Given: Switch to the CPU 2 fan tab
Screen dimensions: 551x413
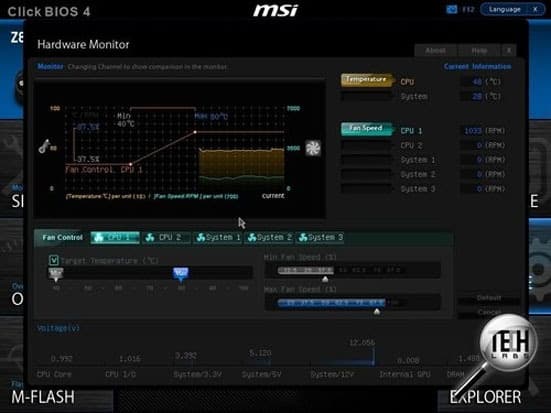Looking at the screenshot, I should [166, 238].
